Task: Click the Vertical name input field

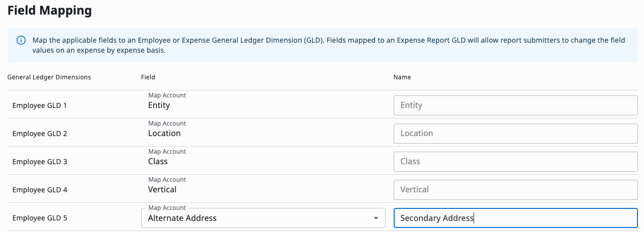Action: (515, 190)
